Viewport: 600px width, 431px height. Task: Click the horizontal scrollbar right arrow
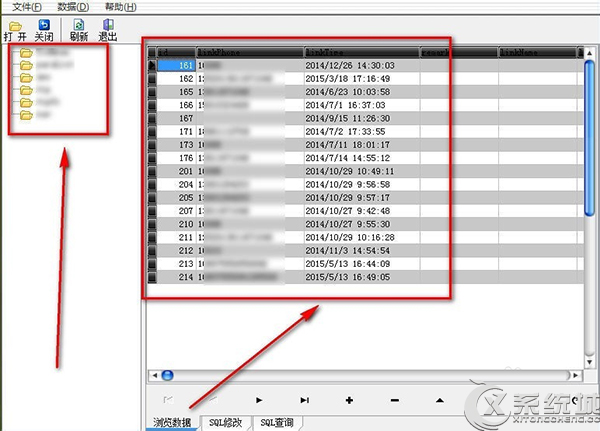tap(576, 375)
